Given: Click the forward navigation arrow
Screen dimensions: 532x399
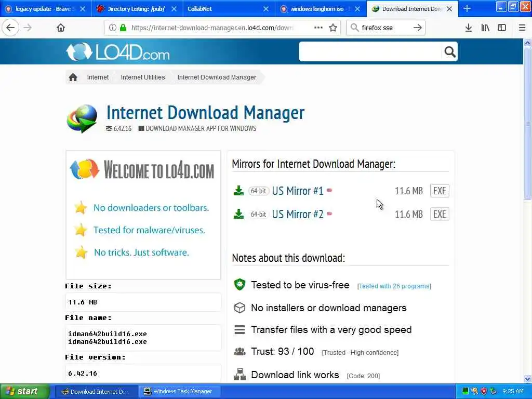Looking at the screenshot, I should tap(28, 28).
